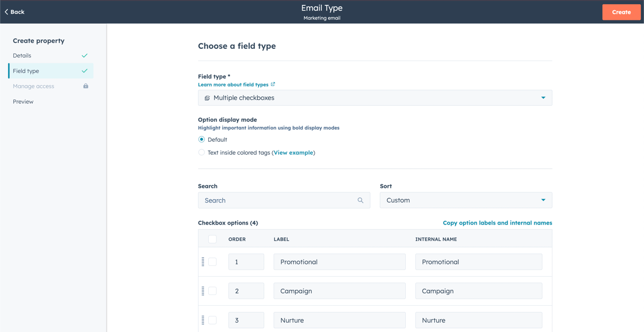Check the Promotional option row checkbox
Viewport: 644px width, 332px height.
point(213,262)
